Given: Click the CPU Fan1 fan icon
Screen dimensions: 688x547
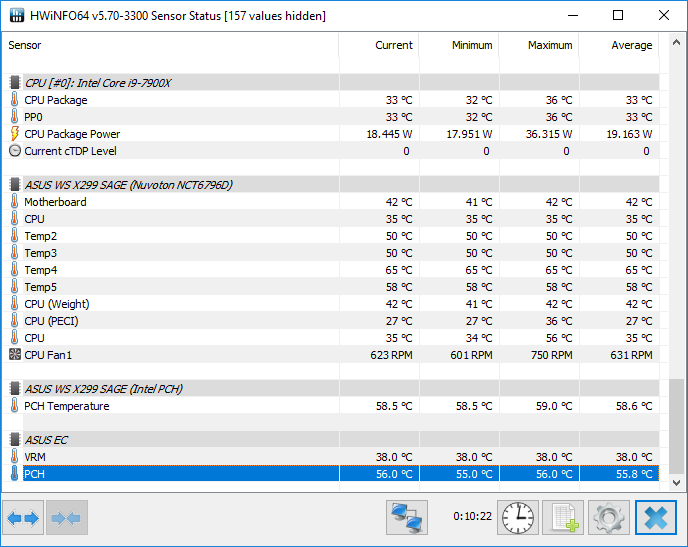Looking at the screenshot, I should [x=15, y=354].
